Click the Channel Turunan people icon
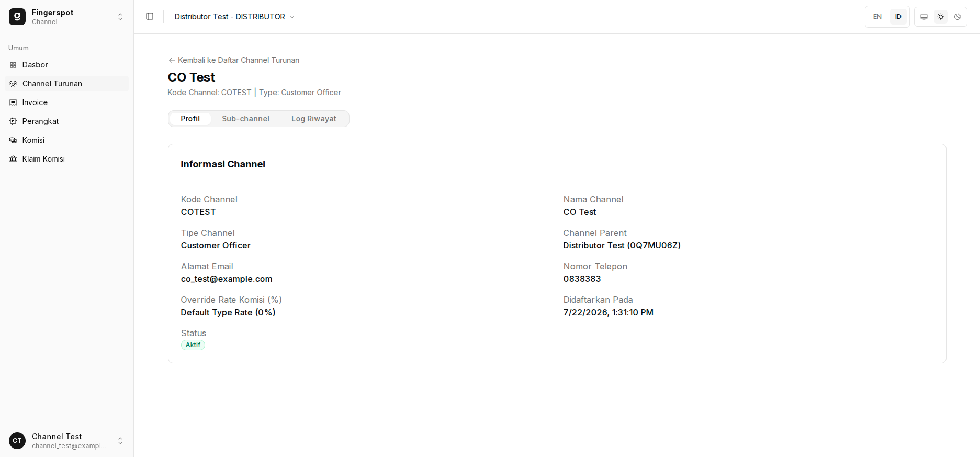The image size is (980, 458). pos(13,84)
